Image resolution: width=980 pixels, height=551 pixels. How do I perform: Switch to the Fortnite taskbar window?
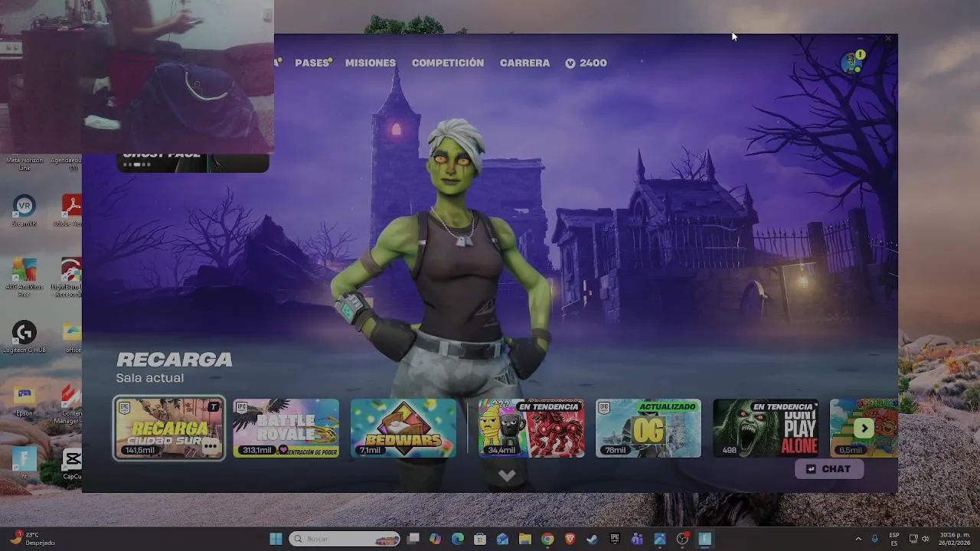[704, 539]
